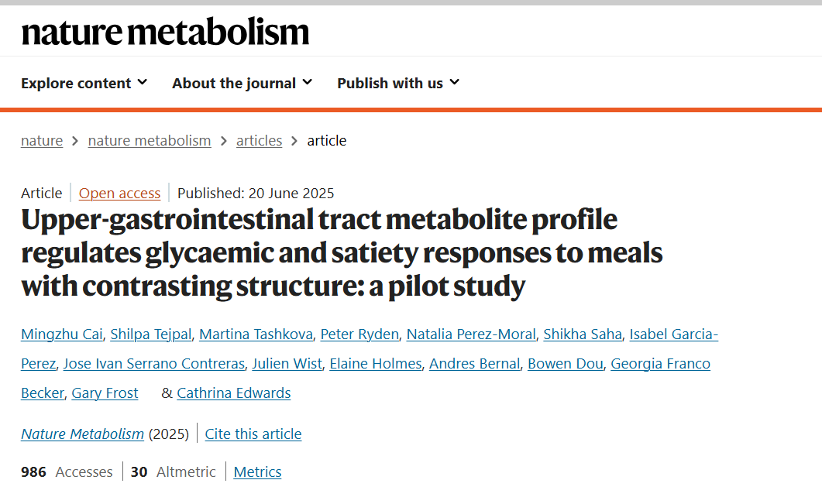Click author Julien Wist

(287, 364)
